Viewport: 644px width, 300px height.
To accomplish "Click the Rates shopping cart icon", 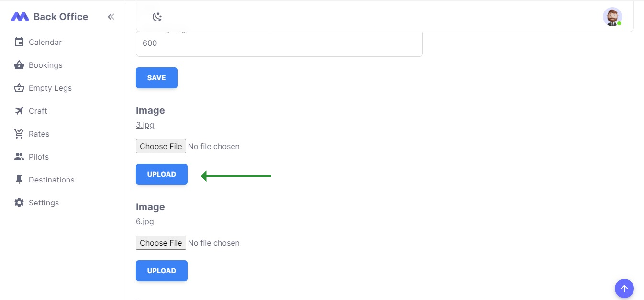I will [x=19, y=134].
